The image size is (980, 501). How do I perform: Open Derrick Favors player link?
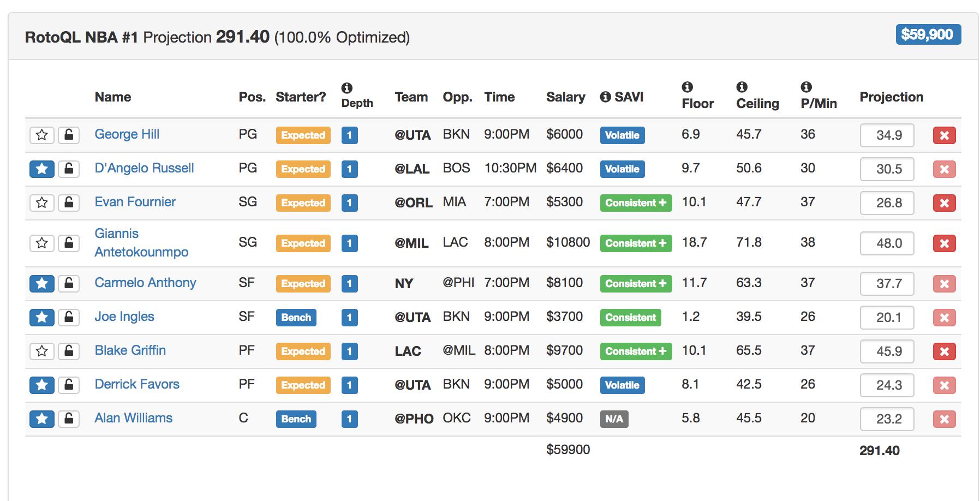137,384
